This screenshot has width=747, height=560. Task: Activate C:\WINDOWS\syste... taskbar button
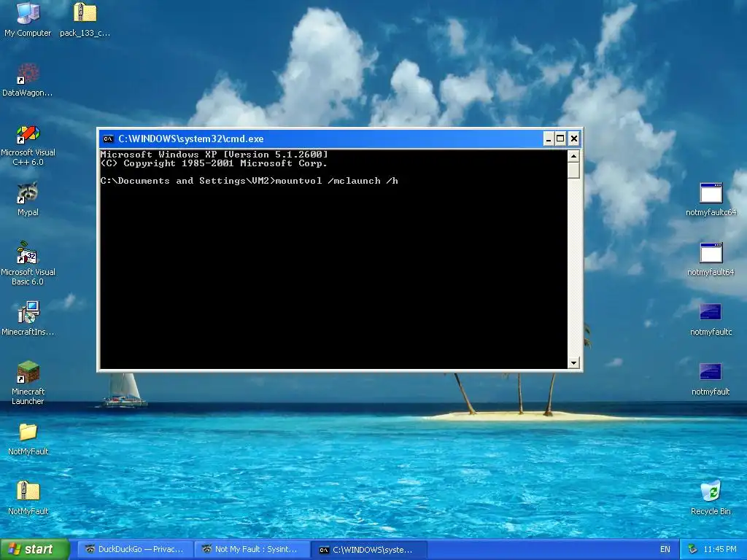[370, 550]
